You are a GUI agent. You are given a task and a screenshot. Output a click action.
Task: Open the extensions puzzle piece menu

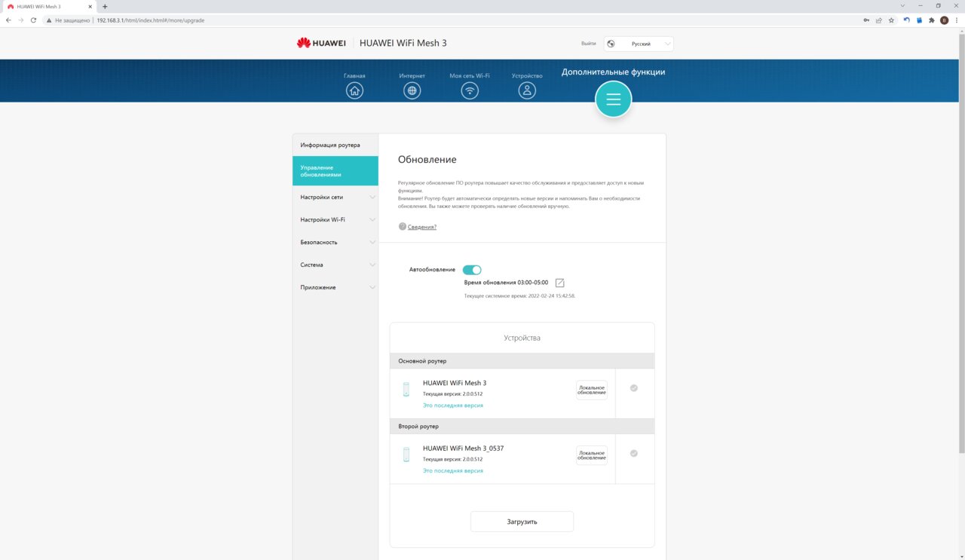coord(931,20)
